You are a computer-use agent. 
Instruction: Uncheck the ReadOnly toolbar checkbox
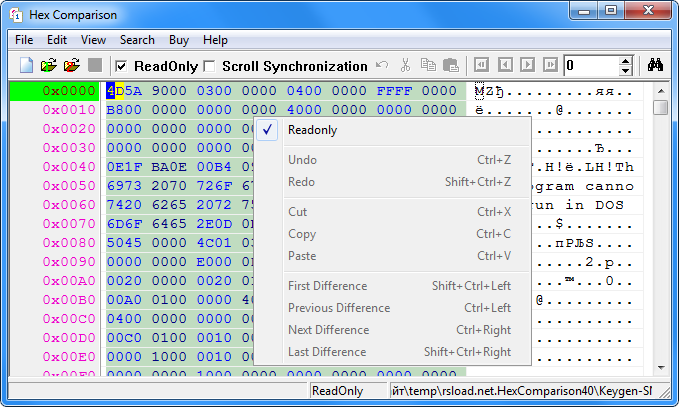click(121, 66)
